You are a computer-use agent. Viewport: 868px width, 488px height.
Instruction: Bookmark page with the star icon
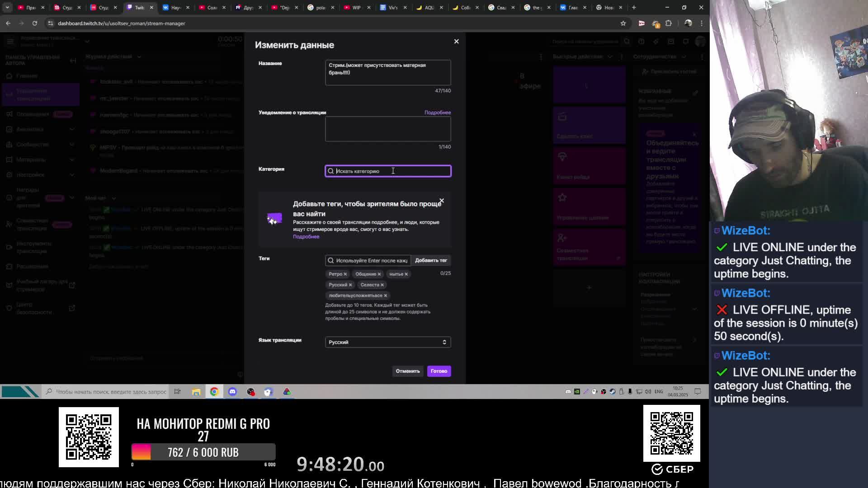point(623,23)
